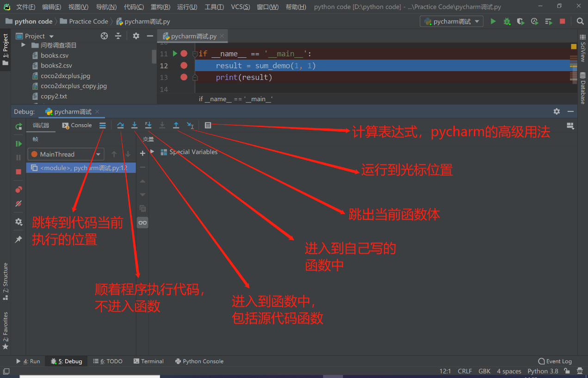Click the New Watch plus icon in the variables panel
The height and width of the screenshot is (378, 588).
(142, 153)
